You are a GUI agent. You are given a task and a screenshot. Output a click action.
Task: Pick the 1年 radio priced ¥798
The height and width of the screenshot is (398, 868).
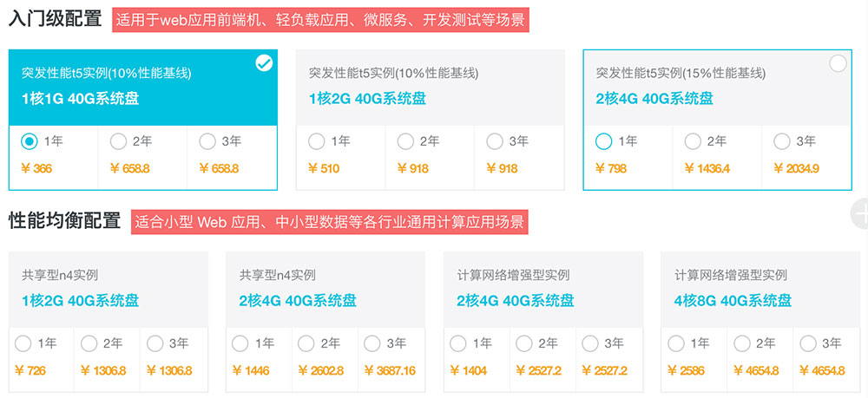click(603, 141)
